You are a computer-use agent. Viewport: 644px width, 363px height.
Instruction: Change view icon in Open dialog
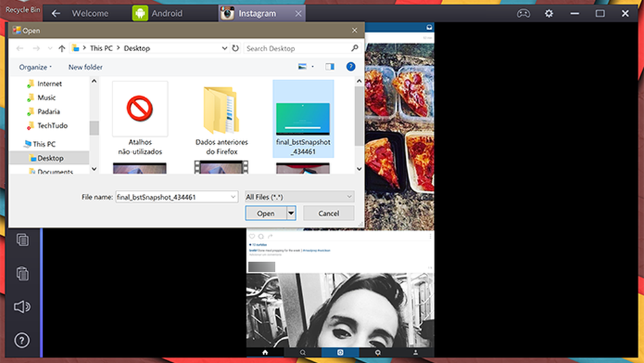tap(302, 67)
